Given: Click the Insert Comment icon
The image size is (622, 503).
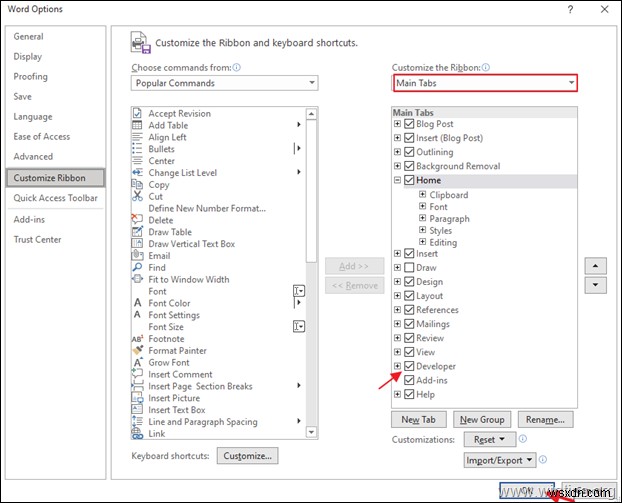Looking at the screenshot, I should pos(137,373).
